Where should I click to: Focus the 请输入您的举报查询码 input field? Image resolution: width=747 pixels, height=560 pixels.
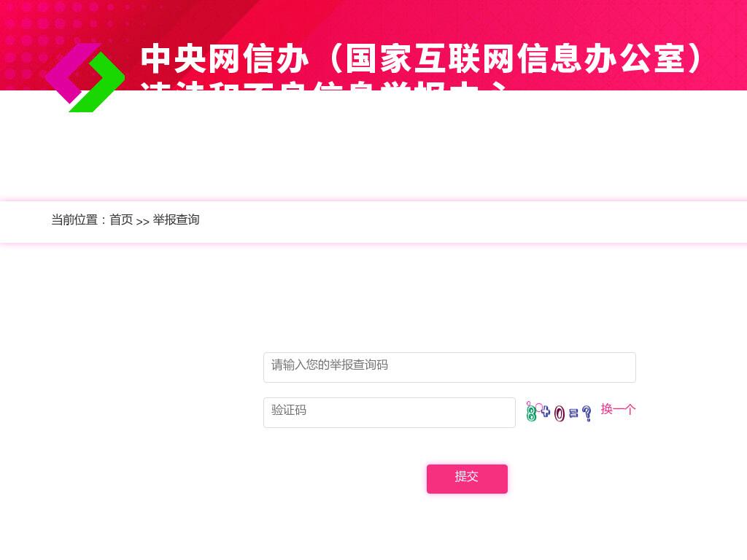[449, 367]
